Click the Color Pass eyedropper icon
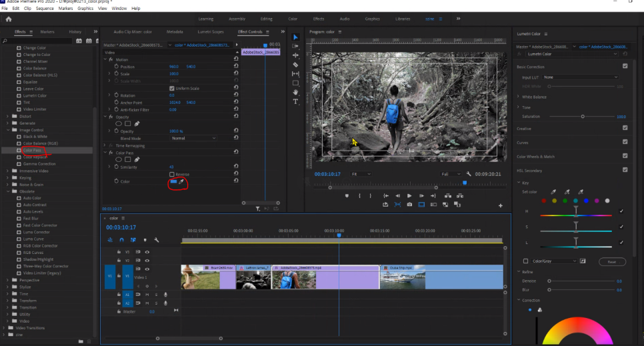The width and height of the screenshot is (644, 346). (x=181, y=181)
